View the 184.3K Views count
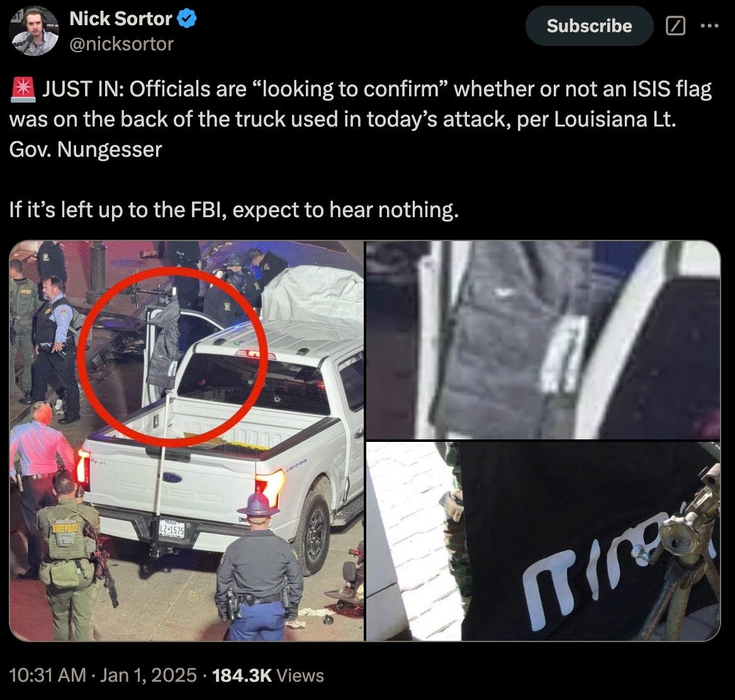 (267, 675)
